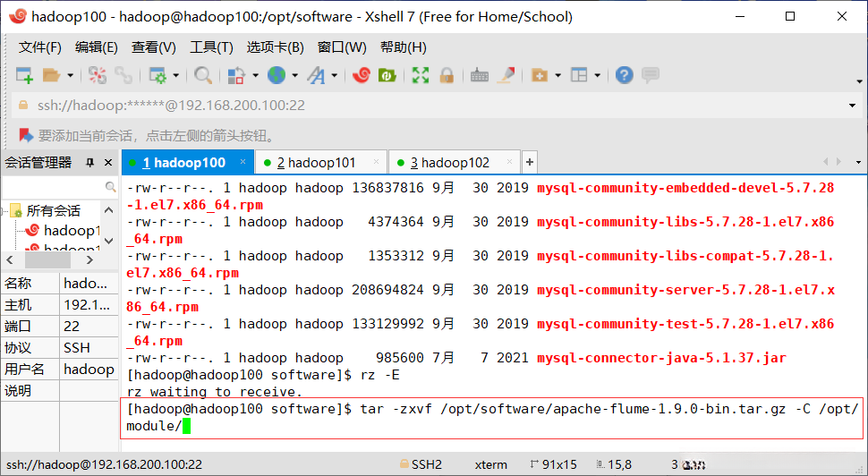Image resolution: width=868 pixels, height=476 pixels.
Task: Expand the dropdown beside the layout icon
Action: (597, 75)
